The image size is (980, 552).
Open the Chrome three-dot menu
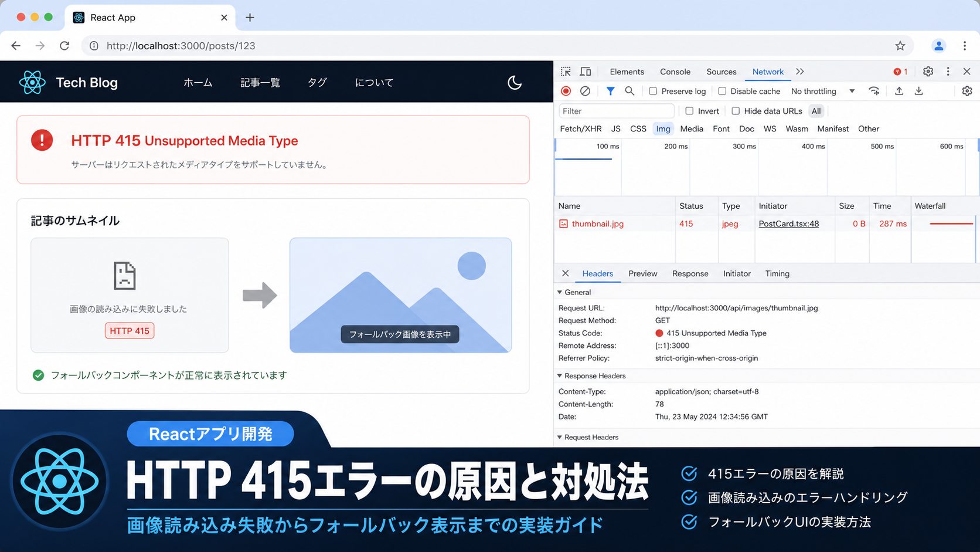(965, 46)
